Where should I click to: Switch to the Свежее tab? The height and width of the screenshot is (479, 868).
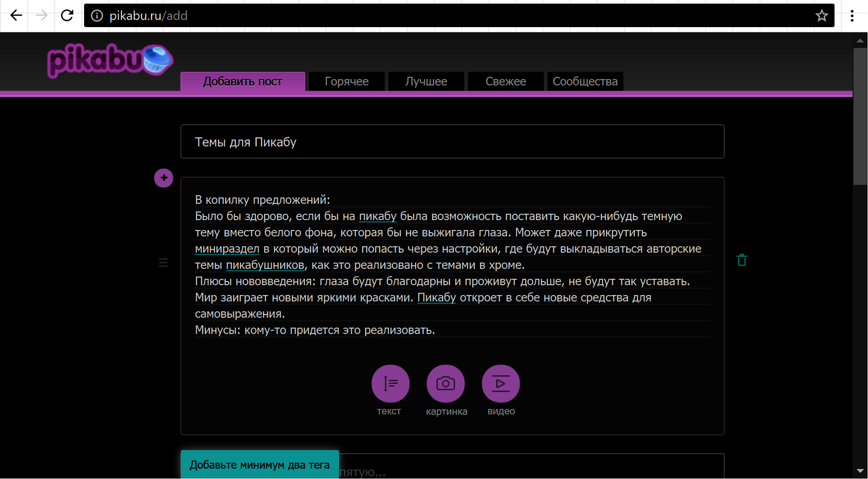(506, 81)
